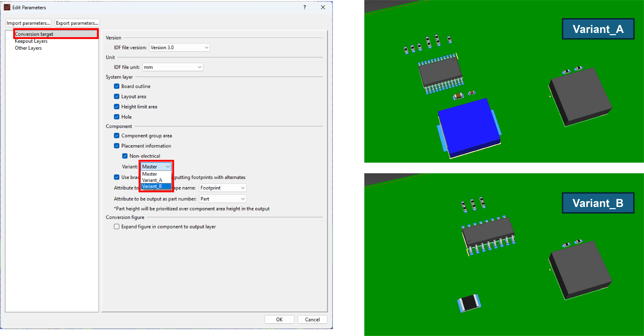644x336 pixels.
Task: Toggle the Use brackets for footprints checkbox
Action: (x=116, y=177)
